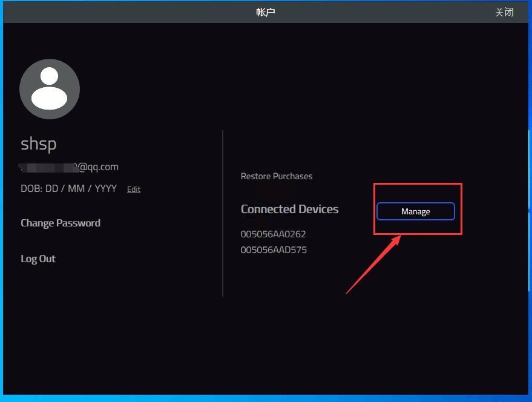This screenshot has height=402, width=532.
Task: Click the DOB label text
Action: point(31,189)
